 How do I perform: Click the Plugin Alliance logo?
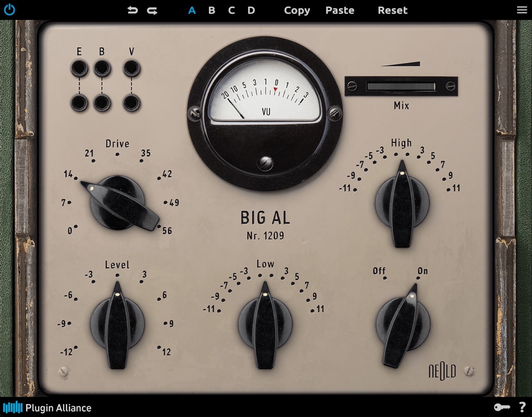tap(47, 408)
